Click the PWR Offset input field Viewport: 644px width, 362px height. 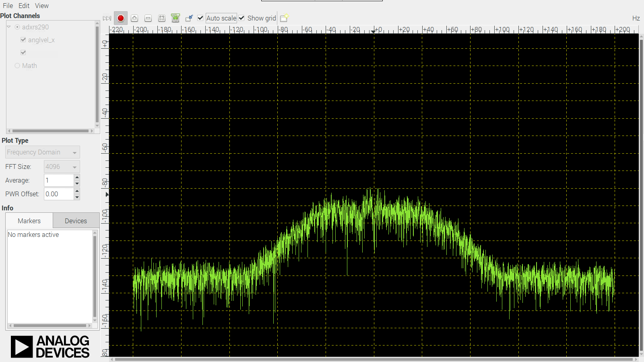[x=59, y=194]
